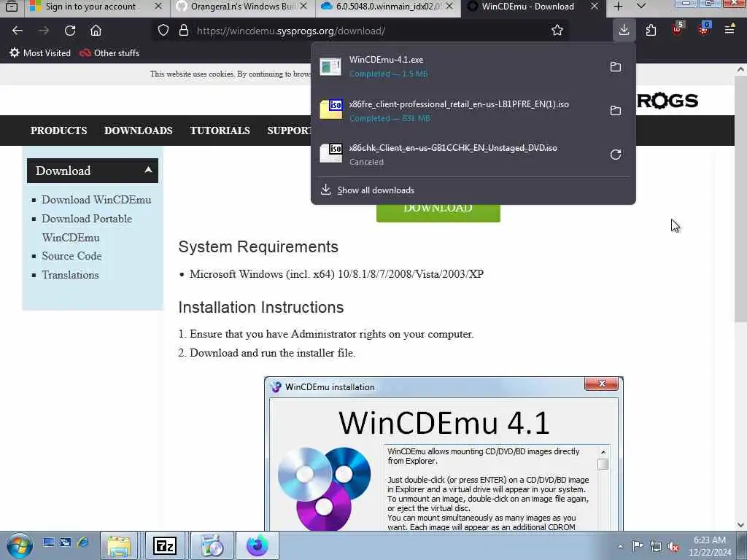Screen dimensions: 747x560
Task: Click the Download WinCDEmu sidebar link
Action: point(96,200)
